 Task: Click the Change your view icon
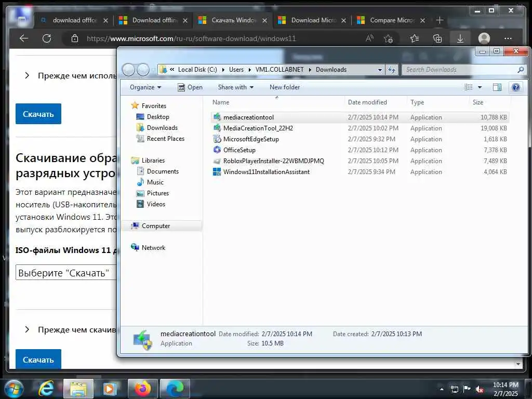(x=468, y=87)
